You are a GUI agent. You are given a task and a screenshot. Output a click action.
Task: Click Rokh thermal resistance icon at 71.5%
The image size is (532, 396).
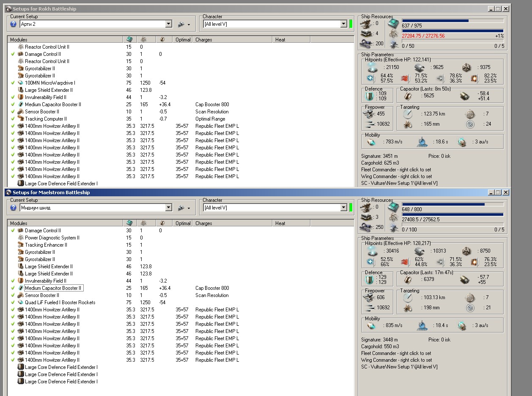(x=405, y=78)
